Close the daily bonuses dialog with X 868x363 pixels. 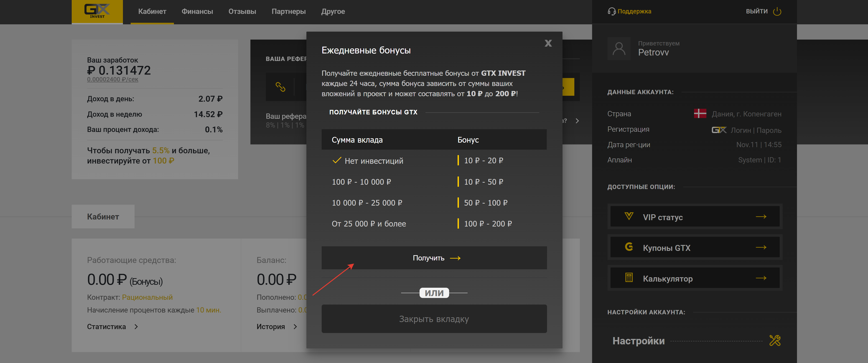tap(548, 43)
